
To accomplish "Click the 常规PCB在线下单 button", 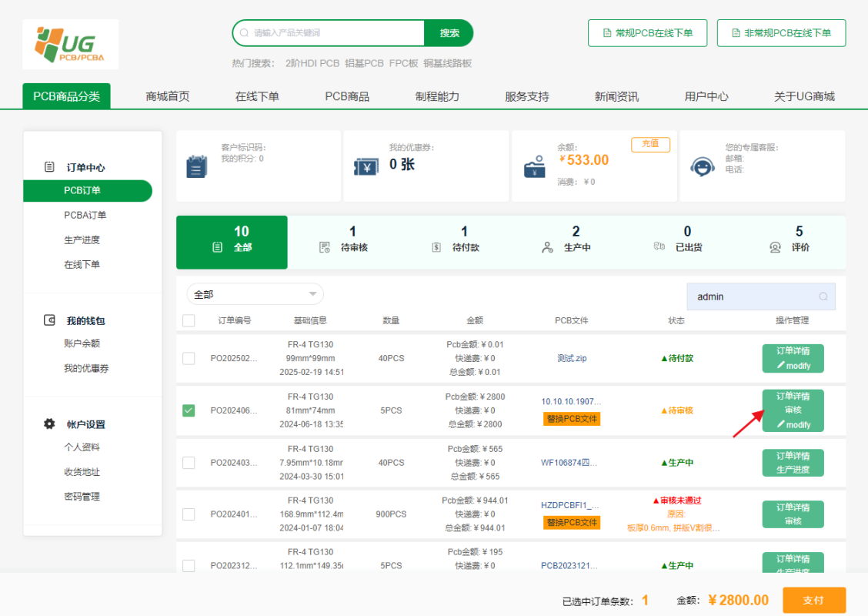I will pos(648,32).
